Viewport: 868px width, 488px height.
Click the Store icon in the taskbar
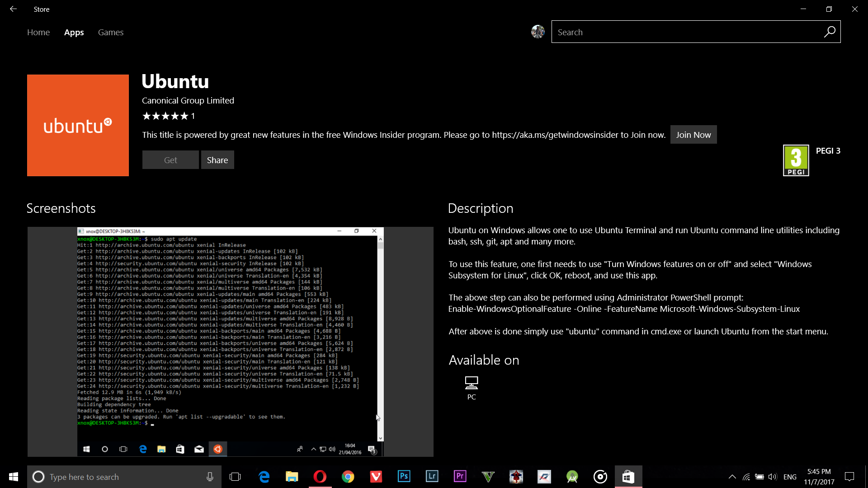coord(628,476)
